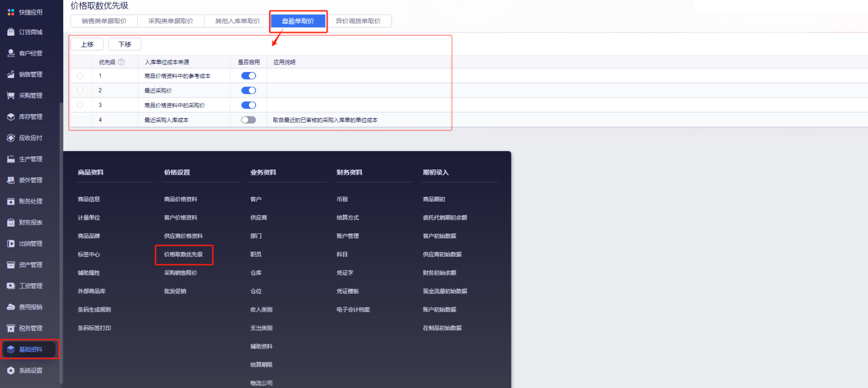Choose the radio for 最近采购入库成本 row
Image resolution: width=868 pixels, height=388 pixels.
pos(80,120)
